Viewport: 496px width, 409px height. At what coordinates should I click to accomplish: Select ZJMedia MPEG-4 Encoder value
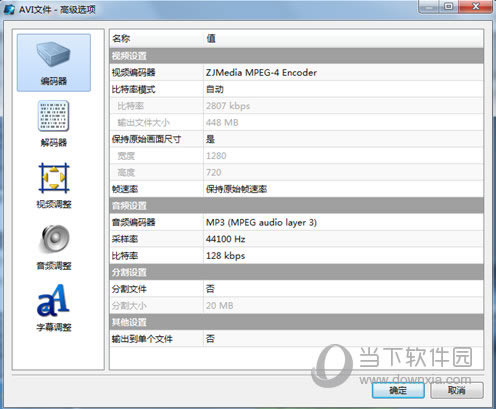pyautogui.click(x=261, y=72)
